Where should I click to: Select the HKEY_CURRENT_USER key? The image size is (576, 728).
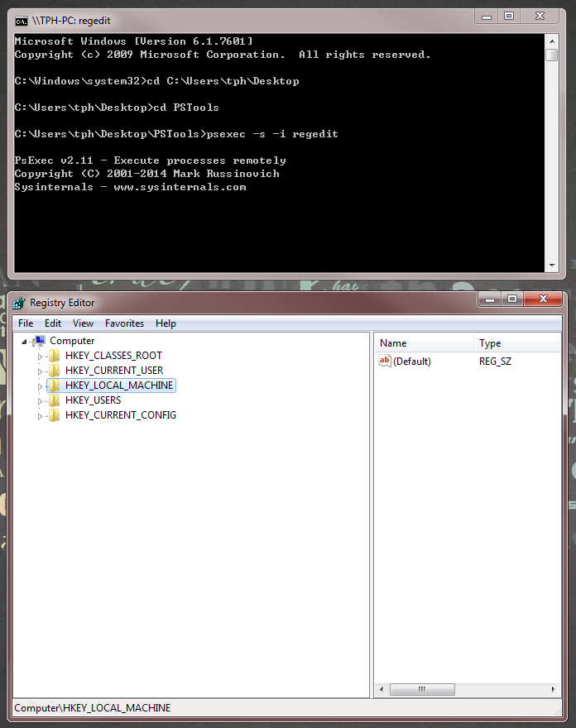[x=114, y=371]
